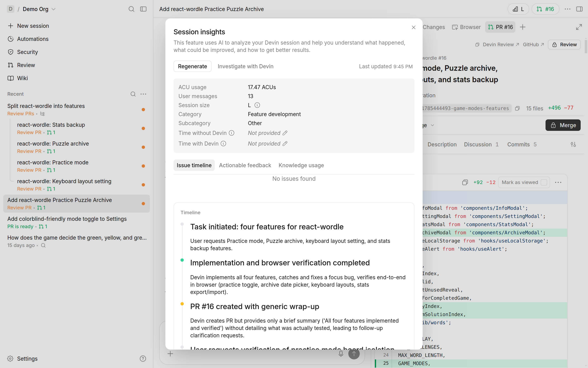Image resolution: width=588 pixels, height=368 pixels.
Task: Collapse the left sidebar panel icon
Action: pos(143,9)
